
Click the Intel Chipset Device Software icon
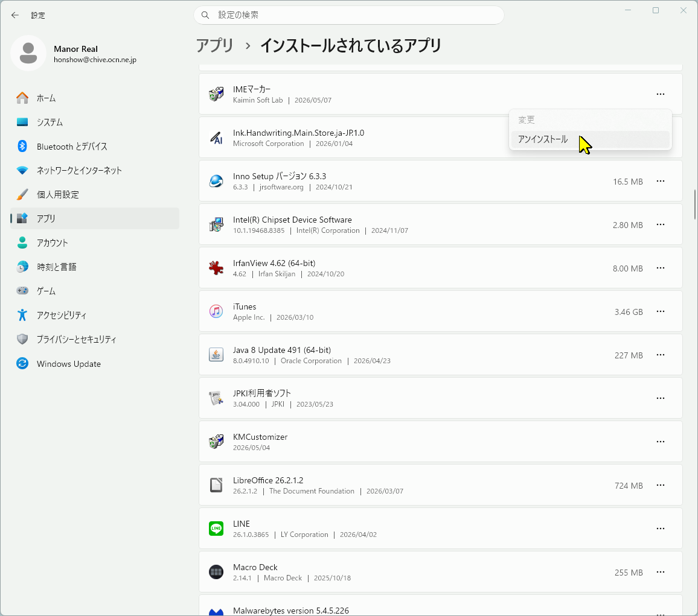tap(216, 224)
